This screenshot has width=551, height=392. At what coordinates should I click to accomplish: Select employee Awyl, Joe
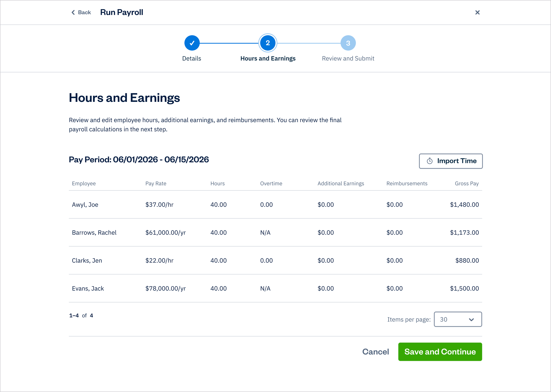[85, 205]
